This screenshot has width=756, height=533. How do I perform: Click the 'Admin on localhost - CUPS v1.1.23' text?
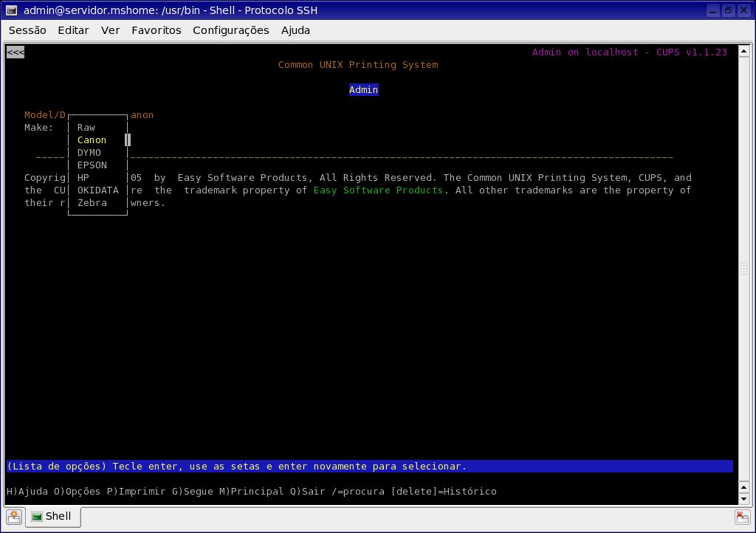point(629,52)
